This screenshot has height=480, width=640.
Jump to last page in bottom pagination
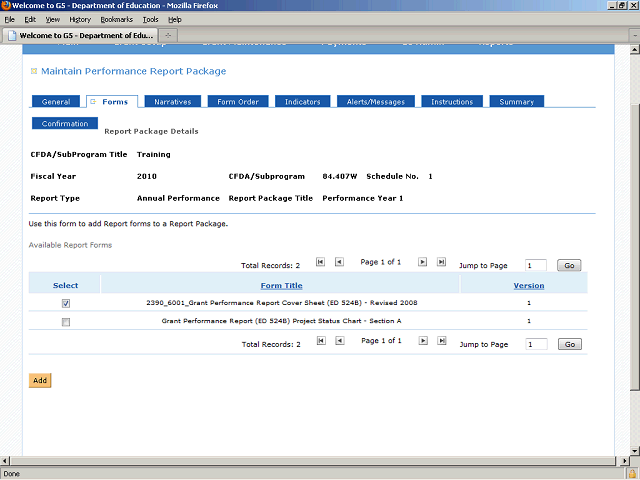pyautogui.click(x=442, y=341)
